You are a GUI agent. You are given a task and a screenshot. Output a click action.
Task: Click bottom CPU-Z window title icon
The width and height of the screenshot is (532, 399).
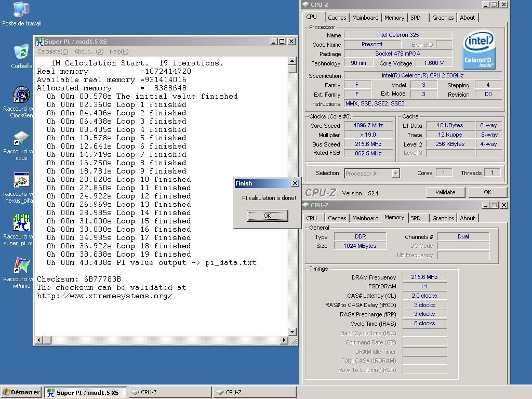[x=305, y=205]
